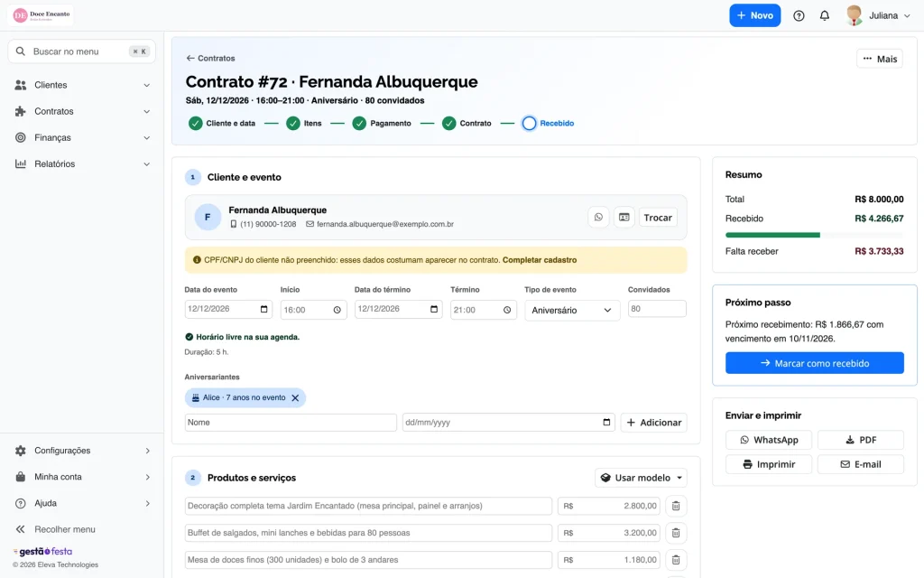Viewport: 924px width, 578px height.
Task: Click the 3.200,00 price field
Action: [x=609, y=533]
